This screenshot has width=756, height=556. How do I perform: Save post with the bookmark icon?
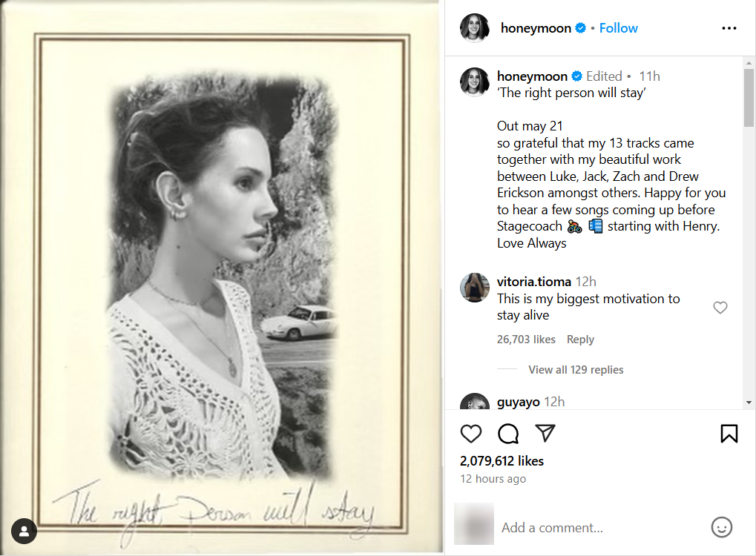coord(729,433)
